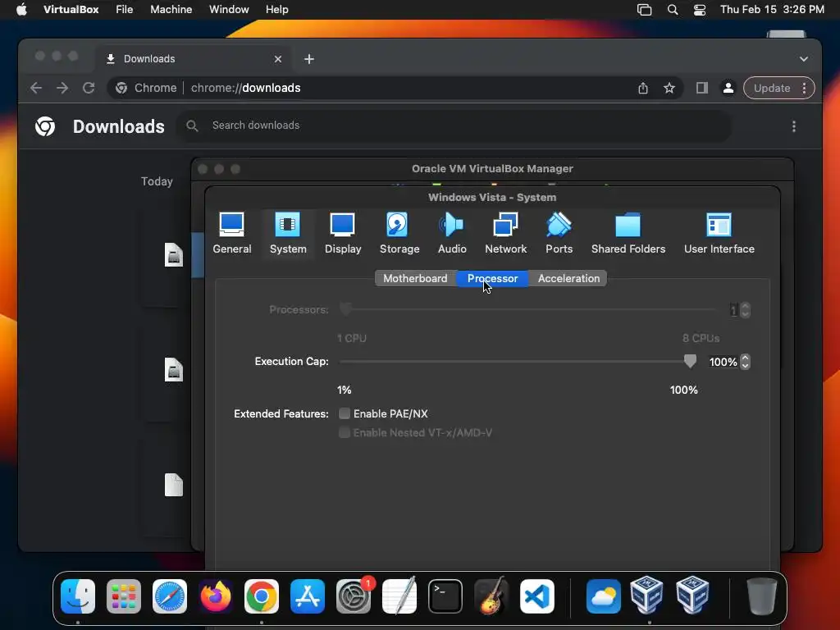Open Weather app from dock
The image size is (840, 630).
[x=604, y=596]
